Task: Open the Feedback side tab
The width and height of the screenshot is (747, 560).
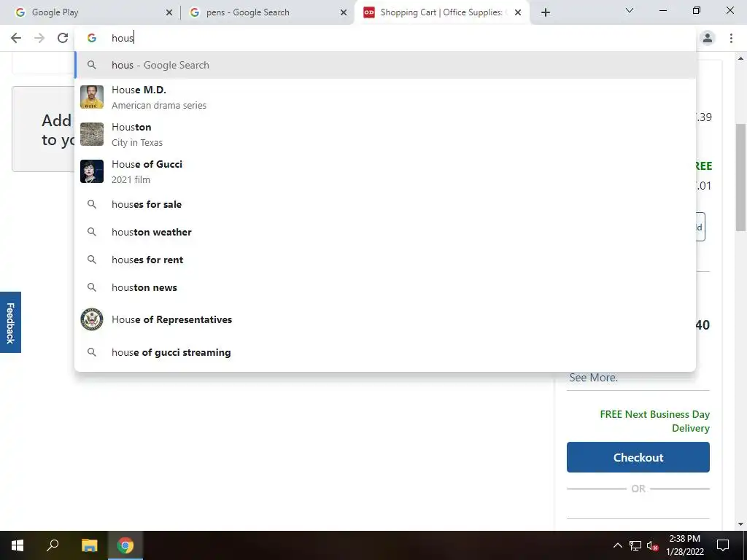Action: 10,322
